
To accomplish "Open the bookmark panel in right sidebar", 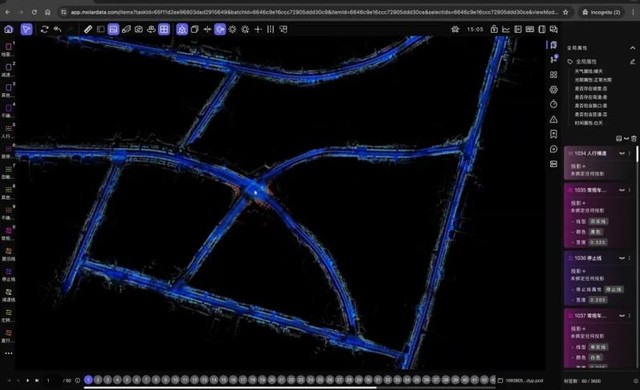I will [553, 134].
